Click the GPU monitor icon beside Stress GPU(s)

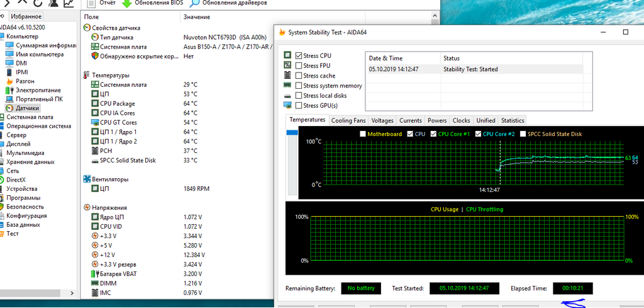click(287, 105)
